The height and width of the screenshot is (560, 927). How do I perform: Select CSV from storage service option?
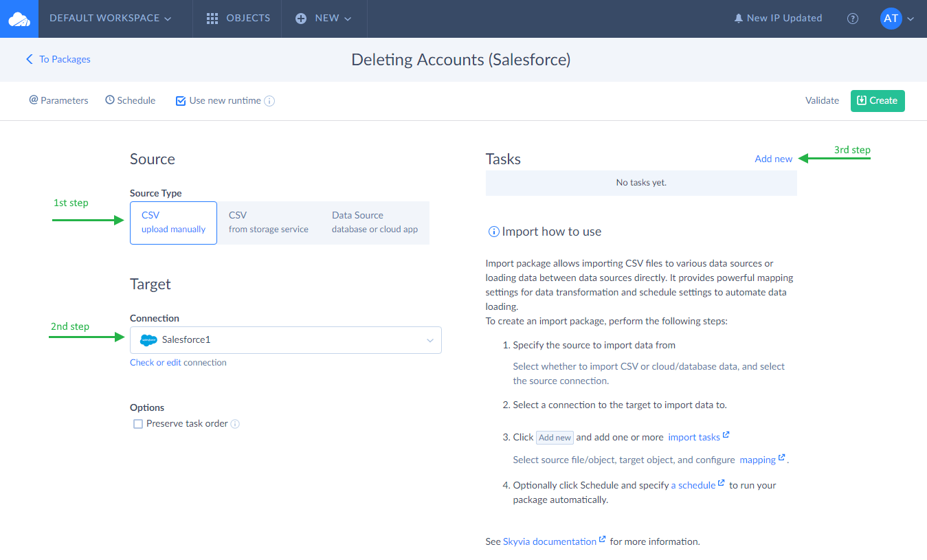pos(268,222)
